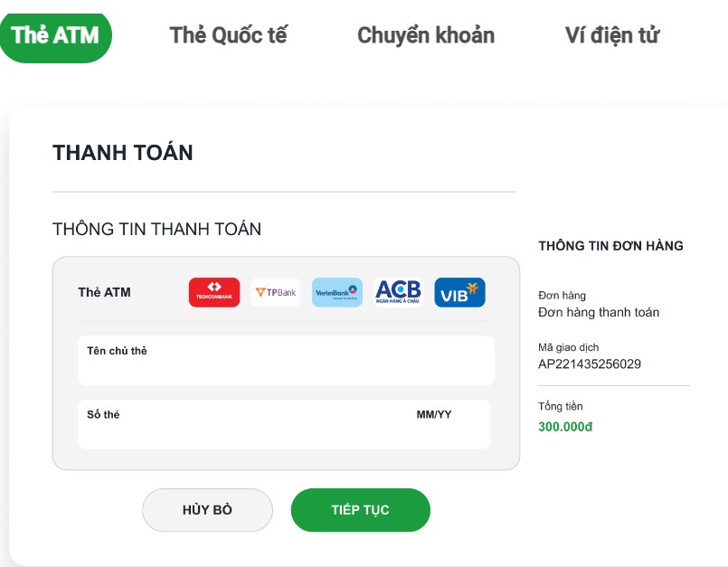The height and width of the screenshot is (567, 728).
Task: Pick the VietinBank logo
Action: point(337,293)
